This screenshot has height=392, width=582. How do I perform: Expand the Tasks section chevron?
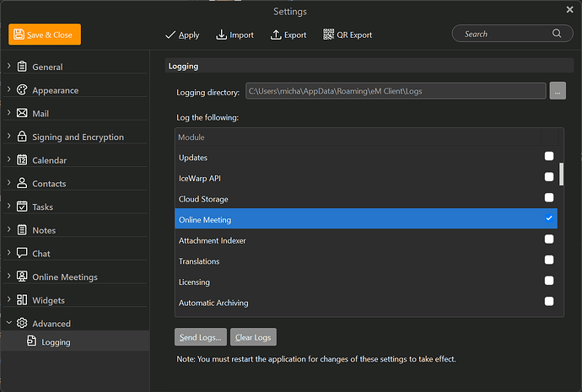[9, 206]
